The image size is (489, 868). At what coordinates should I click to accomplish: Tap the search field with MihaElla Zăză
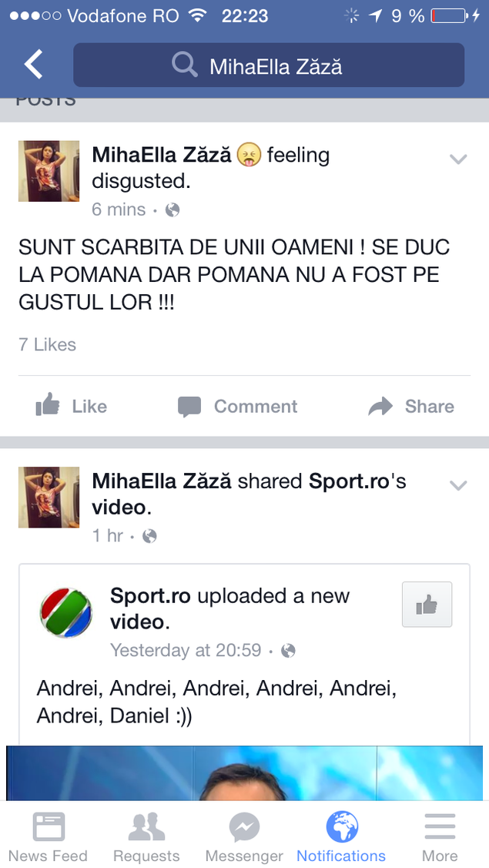(x=269, y=65)
